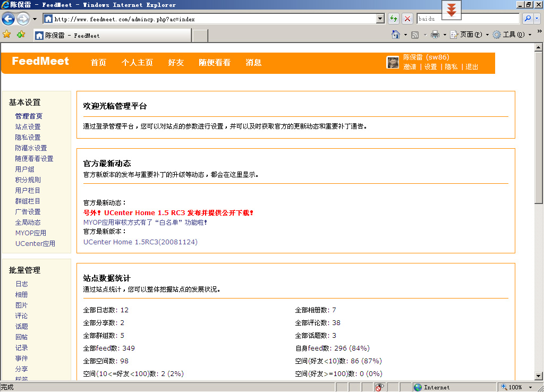Open 图片 under 批量管理

point(21,305)
